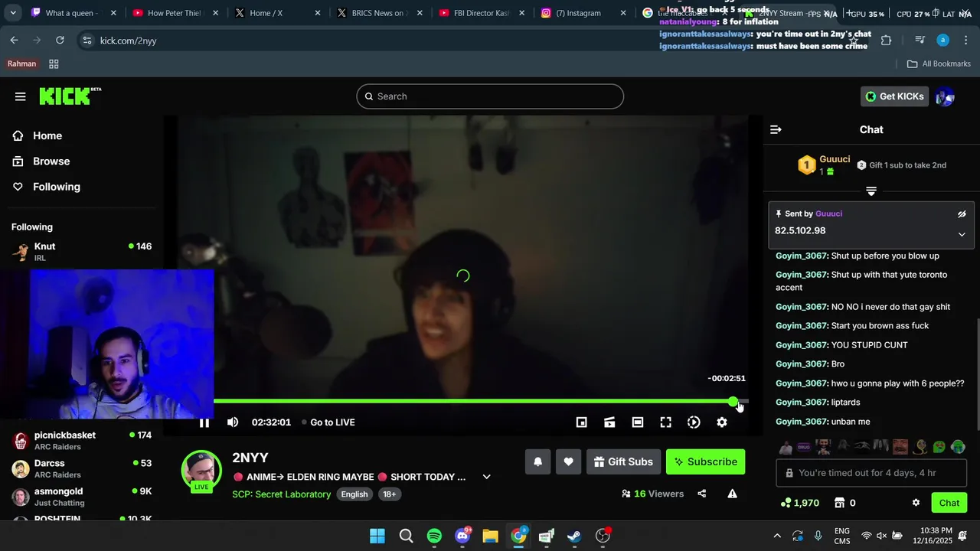Viewport: 980px width, 551px height.
Task: Open Darcss channel in sidebar
Action: (x=81, y=468)
